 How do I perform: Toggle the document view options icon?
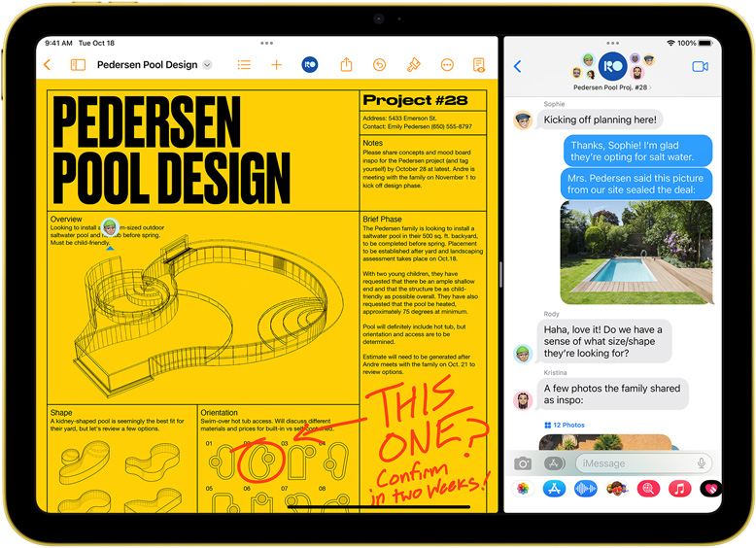(479, 64)
